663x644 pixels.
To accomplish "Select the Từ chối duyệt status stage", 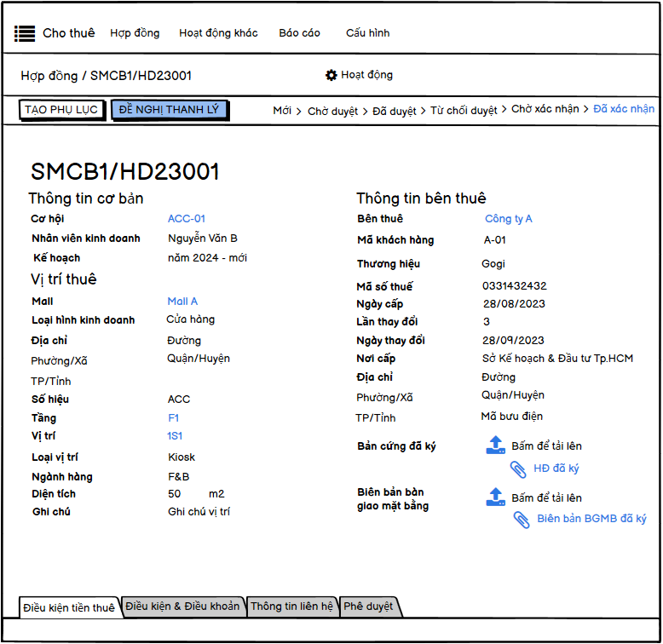I will (464, 111).
